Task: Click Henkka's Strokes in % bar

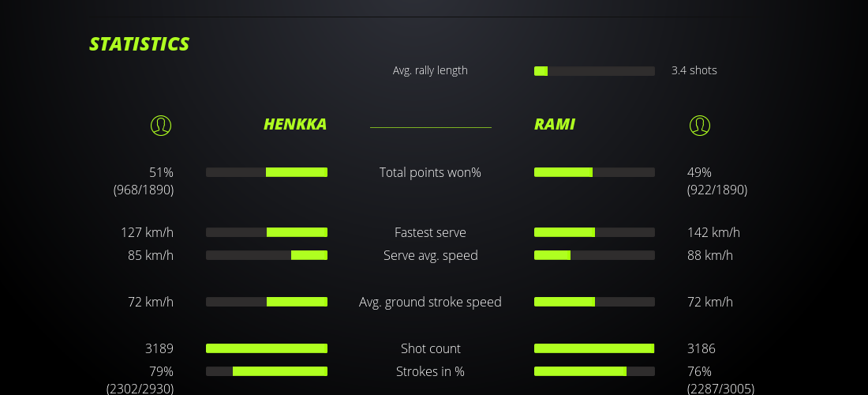Action: click(267, 371)
